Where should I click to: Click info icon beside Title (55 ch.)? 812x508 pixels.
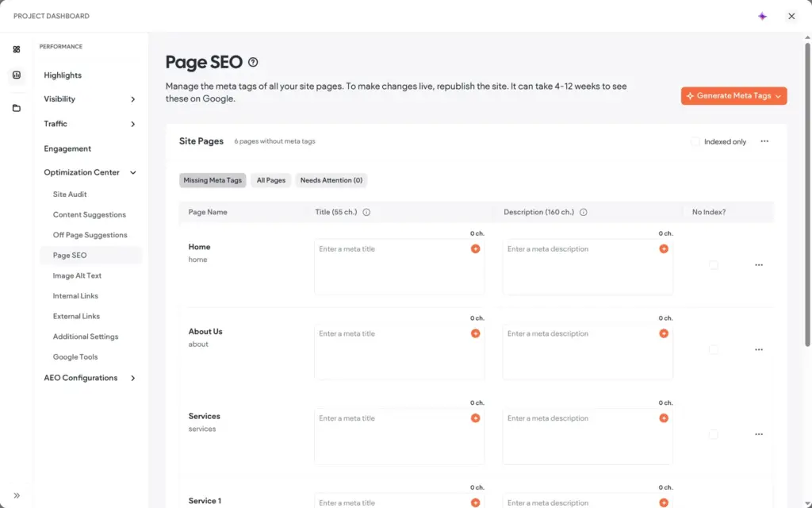[x=366, y=212]
